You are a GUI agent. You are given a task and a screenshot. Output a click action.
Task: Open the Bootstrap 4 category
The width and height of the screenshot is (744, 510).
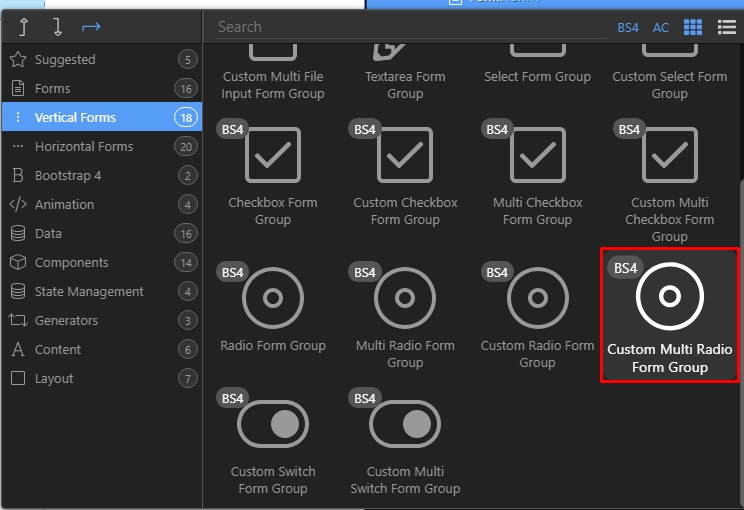coord(68,176)
